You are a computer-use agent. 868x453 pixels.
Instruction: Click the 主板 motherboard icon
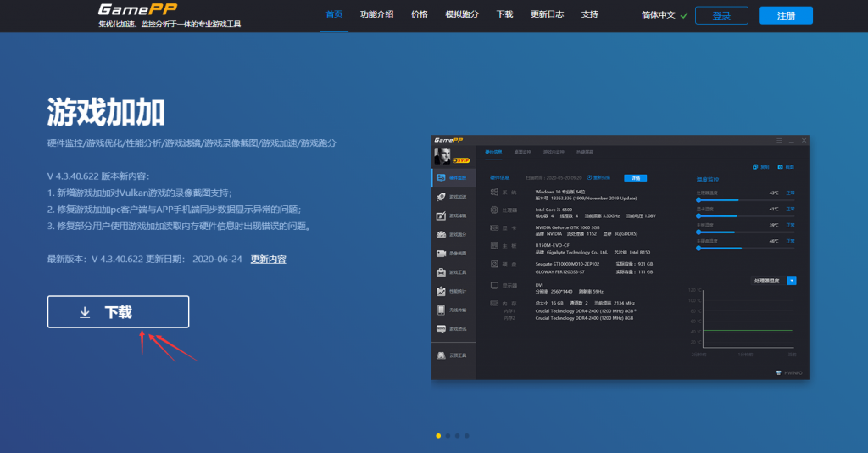(494, 245)
